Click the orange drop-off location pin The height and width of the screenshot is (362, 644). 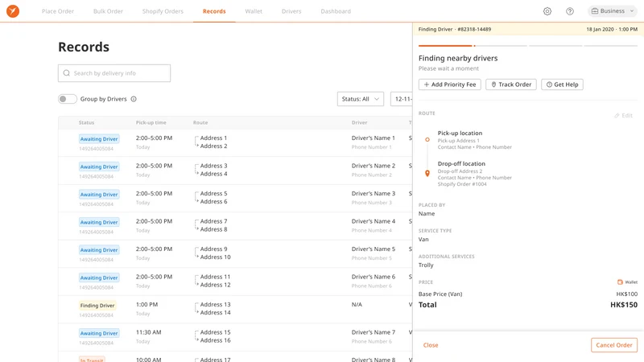coord(427,174)
